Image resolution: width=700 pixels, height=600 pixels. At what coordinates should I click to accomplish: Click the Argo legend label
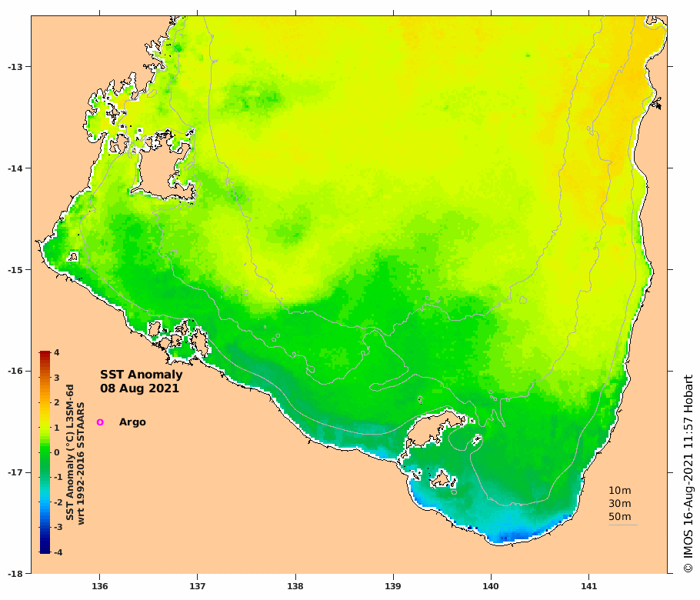(132, 422)
